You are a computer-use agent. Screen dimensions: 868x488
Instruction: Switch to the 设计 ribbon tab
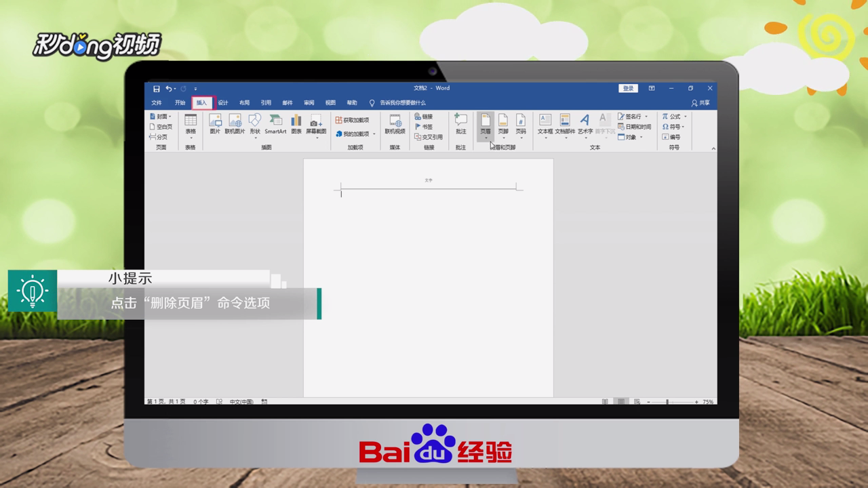pyautogui.click(x=224, y=102)
